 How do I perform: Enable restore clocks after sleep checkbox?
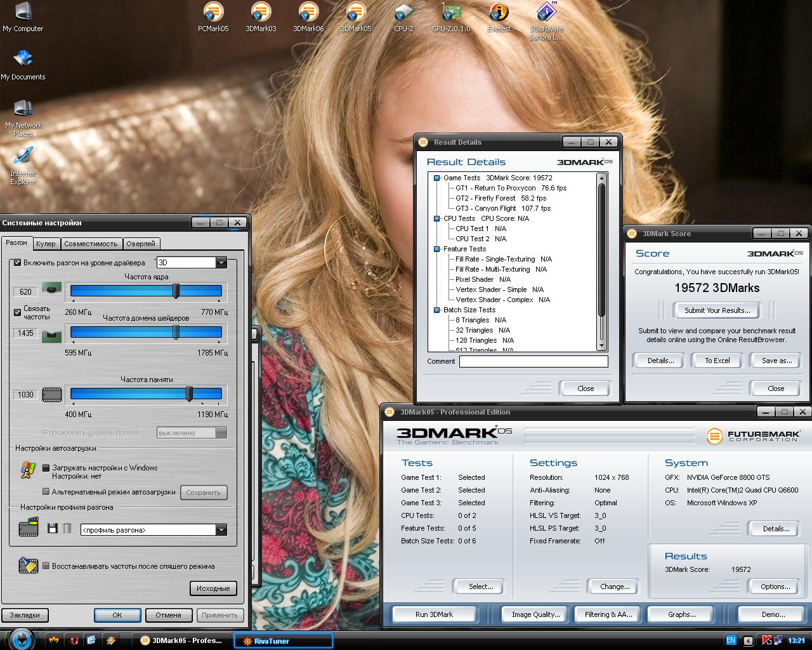tap(46, 566)
